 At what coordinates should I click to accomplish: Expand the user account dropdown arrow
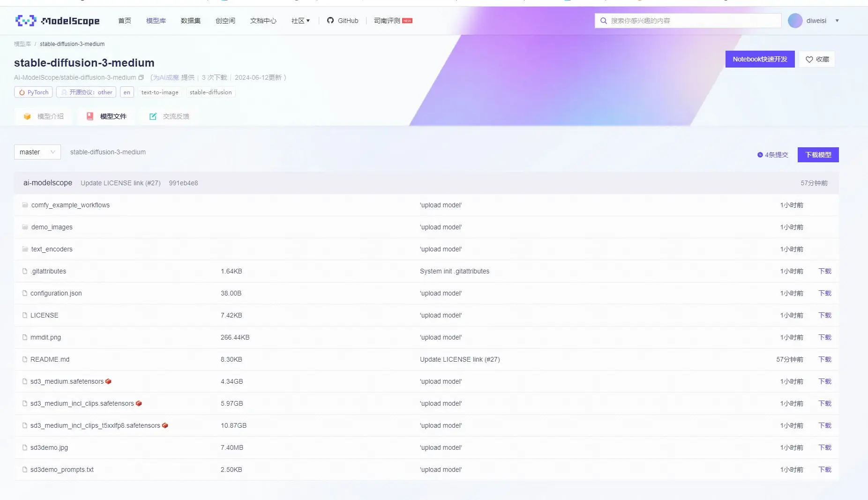(837, 21)
